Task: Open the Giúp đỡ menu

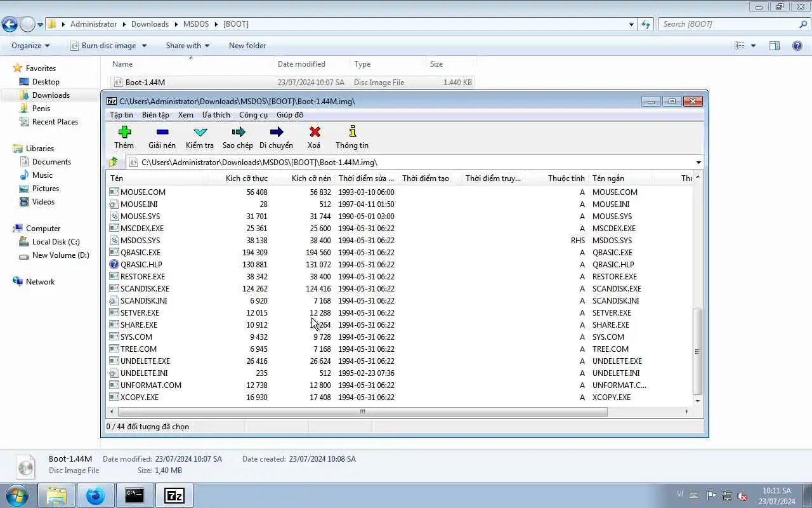Action: point(290,115)
